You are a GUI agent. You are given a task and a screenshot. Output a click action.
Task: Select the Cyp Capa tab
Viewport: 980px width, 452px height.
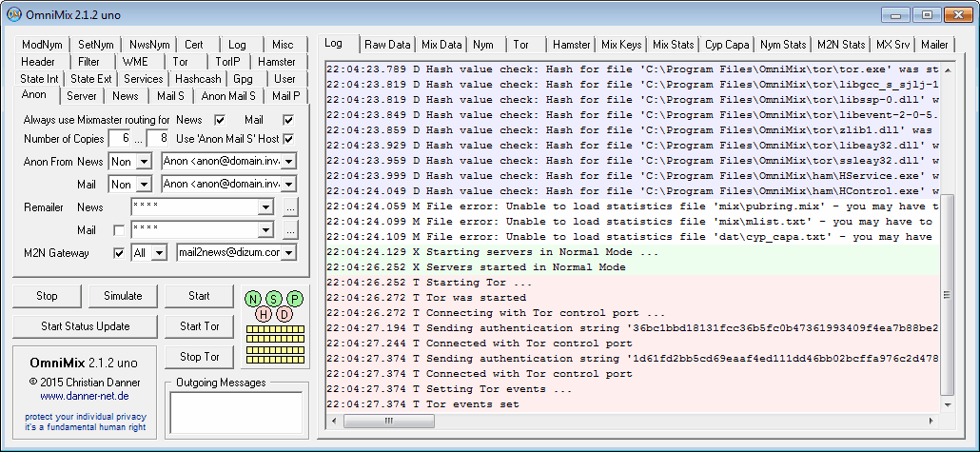point(727,45)
